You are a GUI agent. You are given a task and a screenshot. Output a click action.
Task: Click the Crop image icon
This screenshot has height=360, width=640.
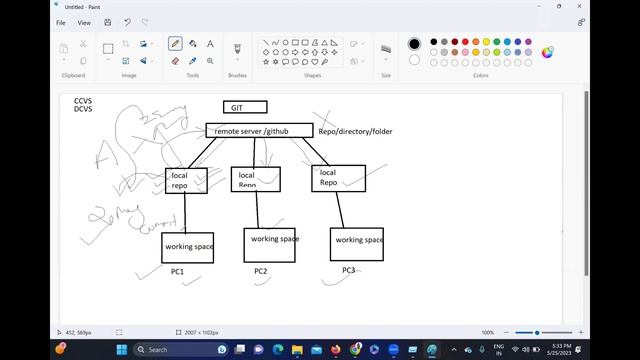126,44
